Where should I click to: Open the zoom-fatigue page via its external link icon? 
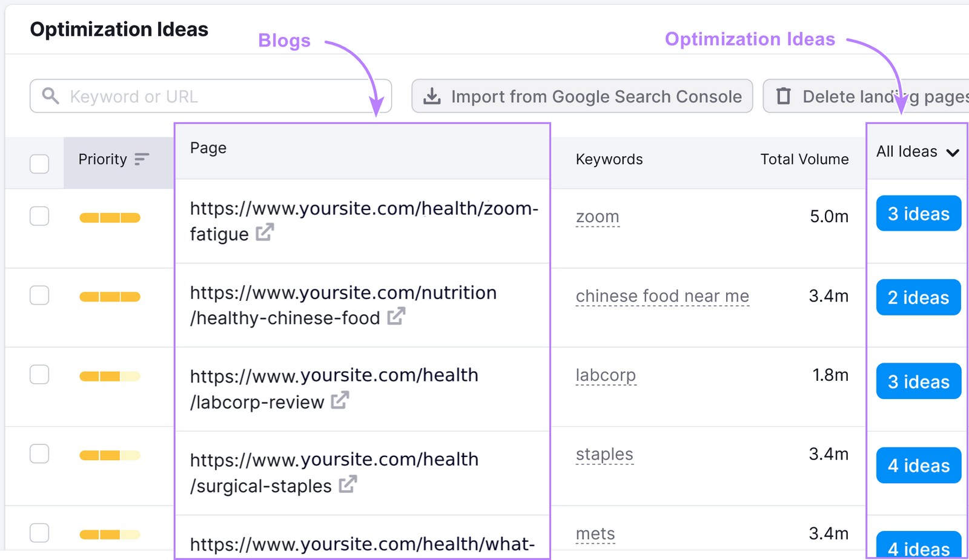265,233
